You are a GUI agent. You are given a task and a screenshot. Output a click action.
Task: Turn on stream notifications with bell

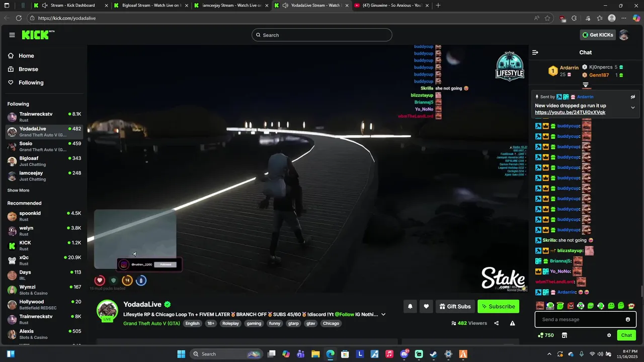pos(410,306)
